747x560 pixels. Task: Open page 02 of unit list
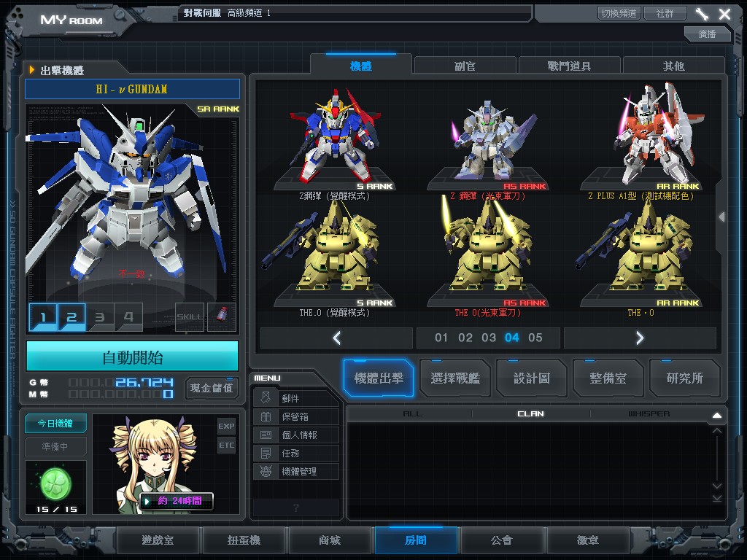465,338
